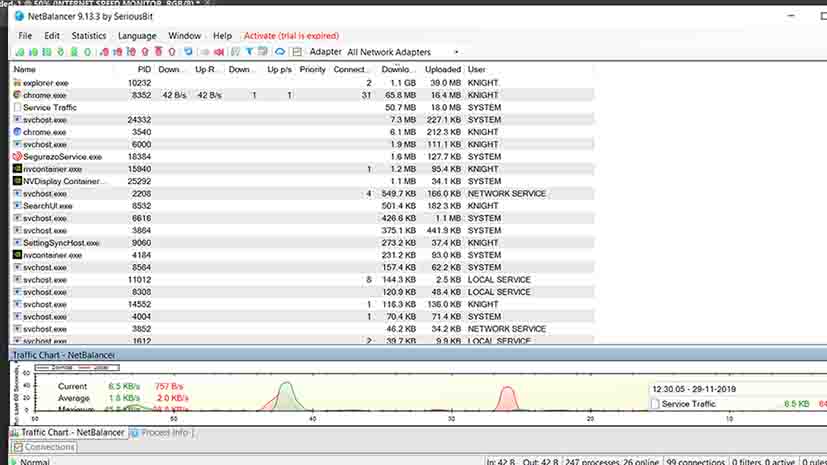Open the Help menu

point(222,36)
